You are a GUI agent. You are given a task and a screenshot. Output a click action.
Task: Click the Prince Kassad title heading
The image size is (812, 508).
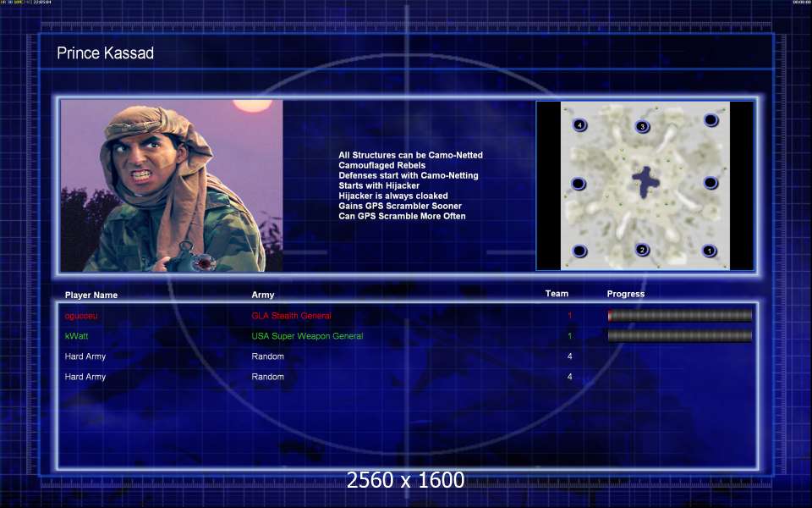105,53
